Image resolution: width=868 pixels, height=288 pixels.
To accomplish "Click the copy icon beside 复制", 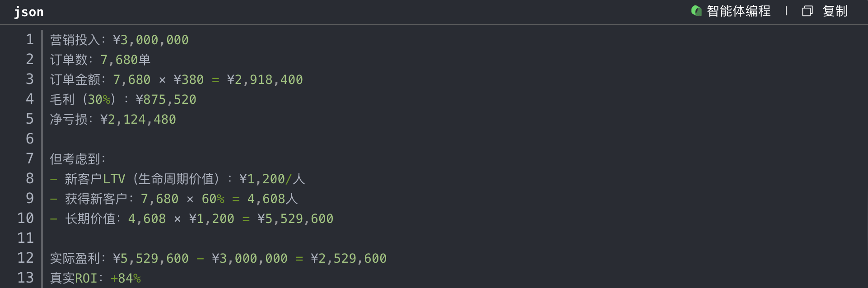I will (807, 11).
